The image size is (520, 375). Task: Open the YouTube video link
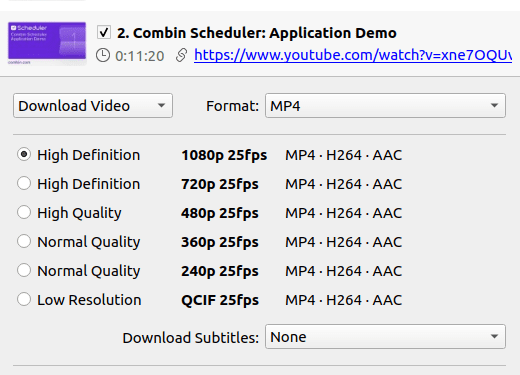coord(353,55)
